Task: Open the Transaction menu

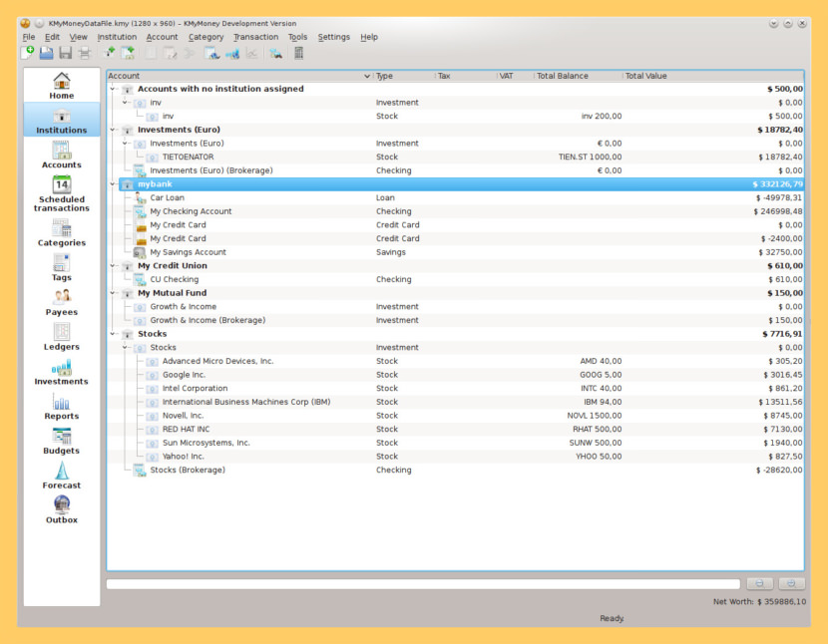Action: coord(255,37)
